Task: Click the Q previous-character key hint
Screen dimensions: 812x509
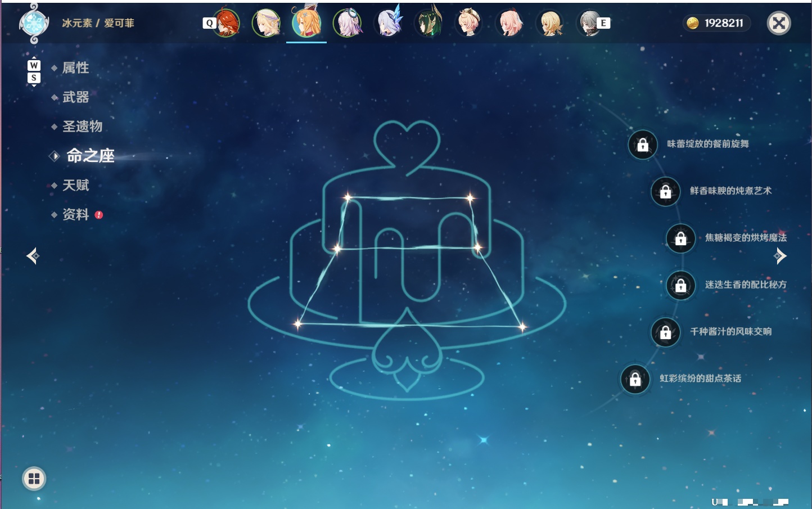Action: tap(209, 23)
